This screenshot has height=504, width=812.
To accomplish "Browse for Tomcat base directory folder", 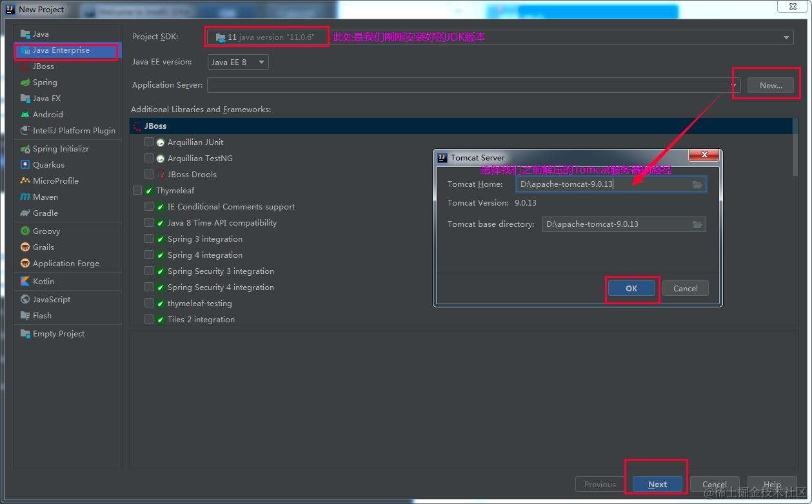I will (697, 225).
